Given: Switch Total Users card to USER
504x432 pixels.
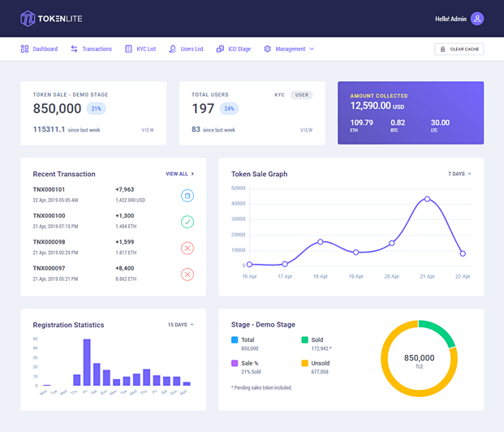Looking at the screenshot, I should (301, 95).
